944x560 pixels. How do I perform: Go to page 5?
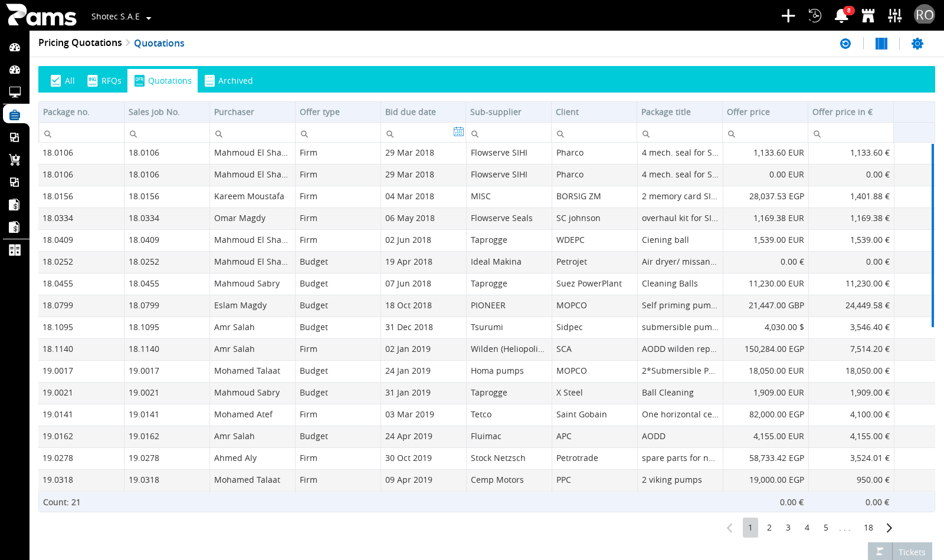coord(826,528)
